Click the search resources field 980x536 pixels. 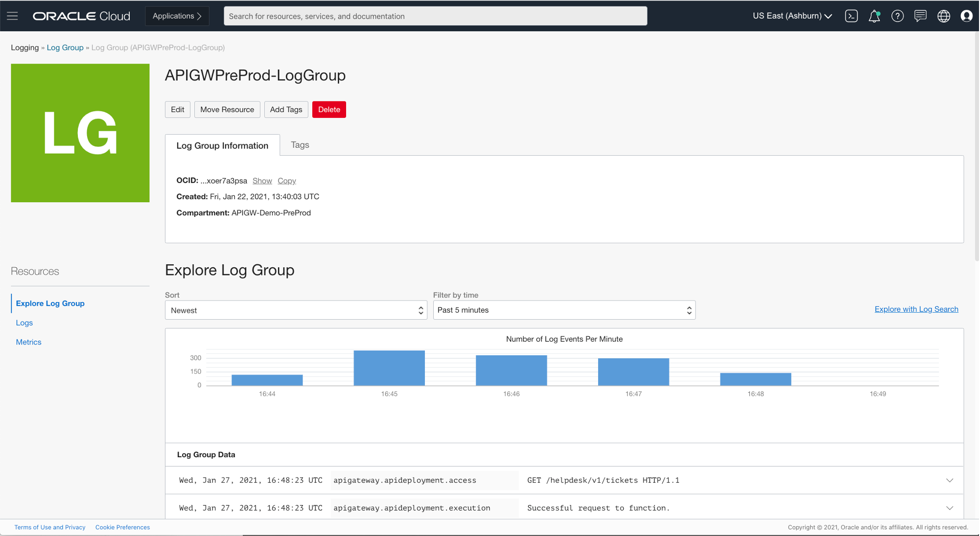435,16
